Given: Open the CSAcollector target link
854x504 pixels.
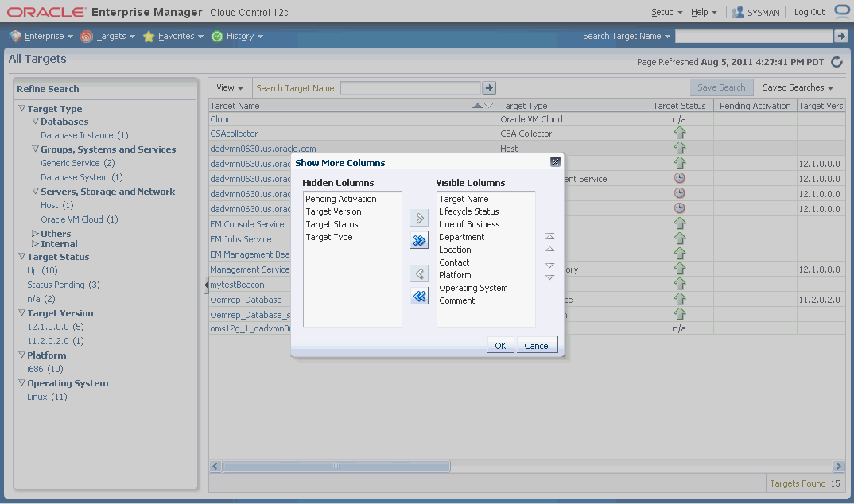Looking at the screenshot, I should [235, 134].
